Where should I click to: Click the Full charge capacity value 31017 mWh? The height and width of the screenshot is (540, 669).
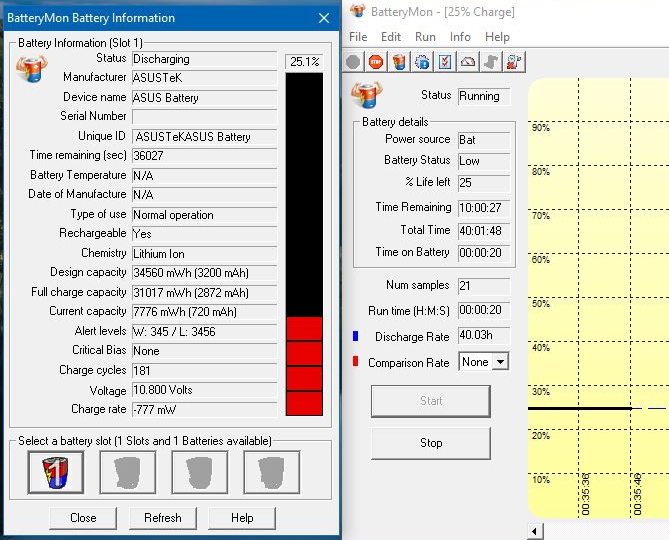click(204, 293)
